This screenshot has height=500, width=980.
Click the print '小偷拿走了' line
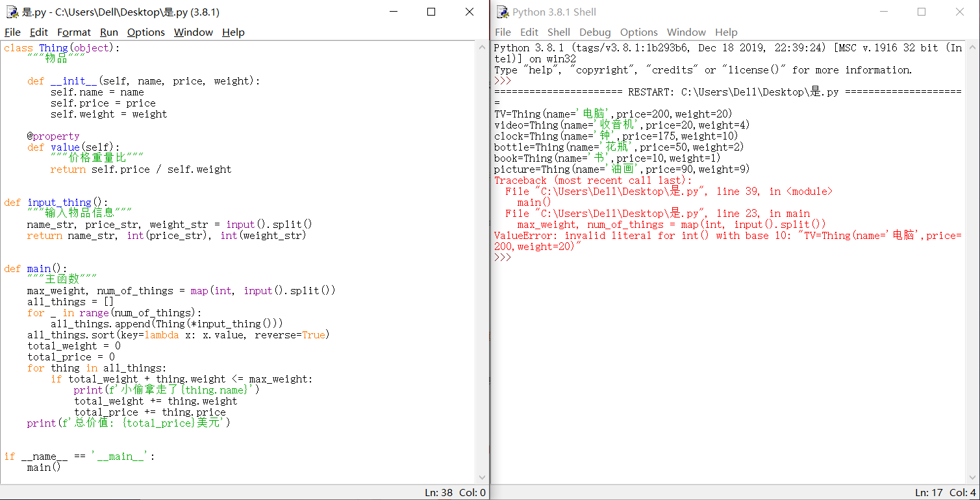point(167,390)
